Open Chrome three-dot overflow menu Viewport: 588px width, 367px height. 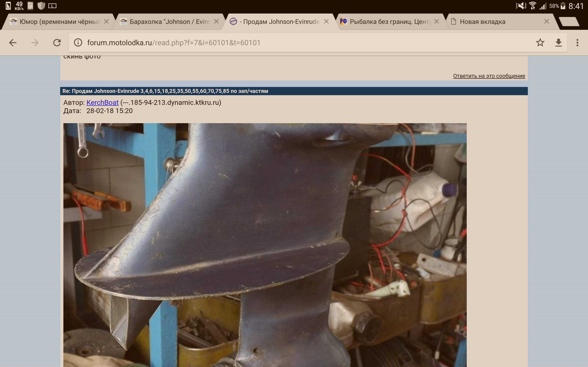pos(577,43)
